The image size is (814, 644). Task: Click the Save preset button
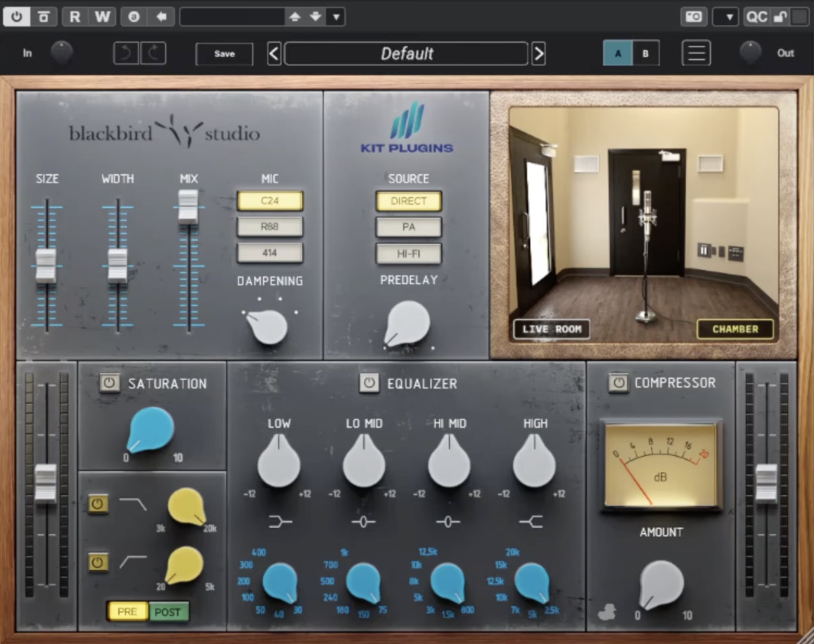[x=224, y=54]
